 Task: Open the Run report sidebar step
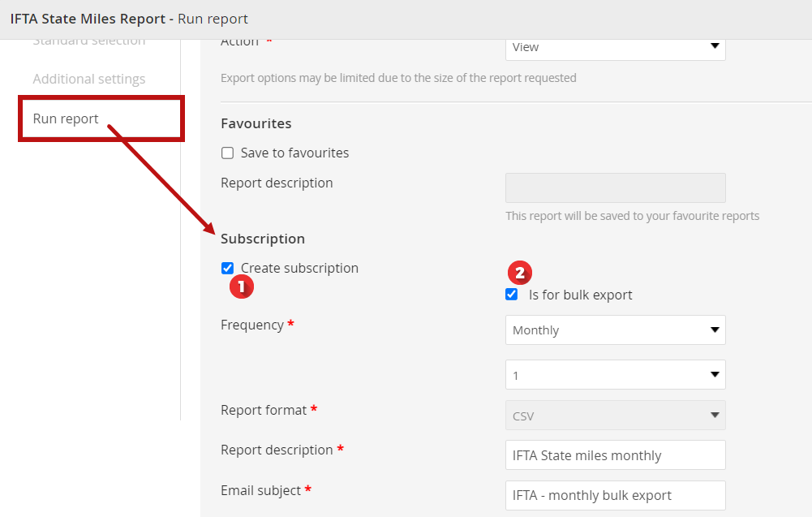click(x=65, y=118)
